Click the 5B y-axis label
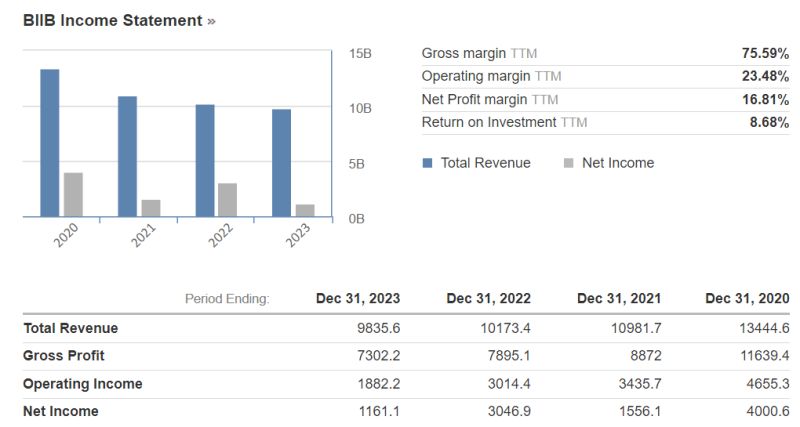Viewport: 800px width, 427px height. 357,164
